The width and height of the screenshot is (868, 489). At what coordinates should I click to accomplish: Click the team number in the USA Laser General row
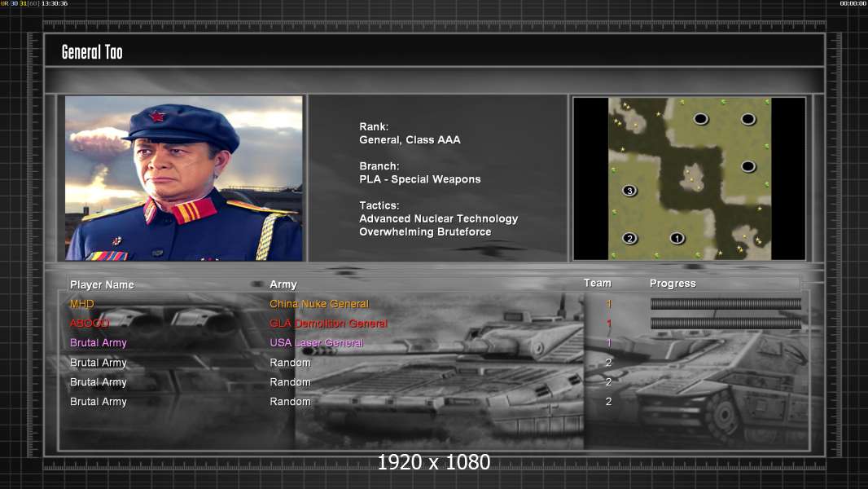point(608,343)
